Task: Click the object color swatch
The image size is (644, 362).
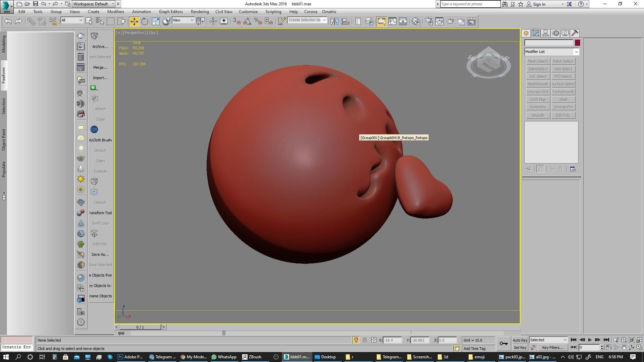Action: (577, 43)
